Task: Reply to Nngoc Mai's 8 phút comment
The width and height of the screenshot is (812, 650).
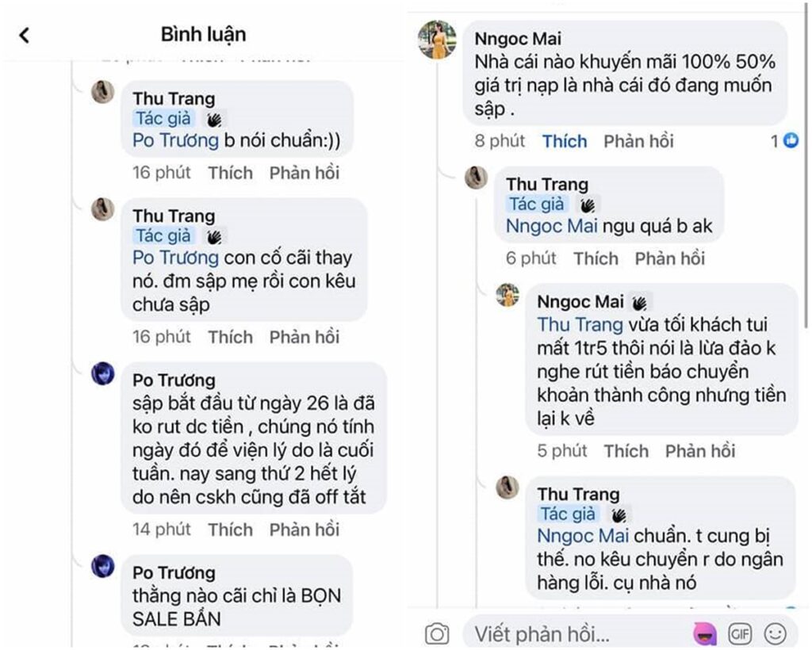Action: point(638,141)
